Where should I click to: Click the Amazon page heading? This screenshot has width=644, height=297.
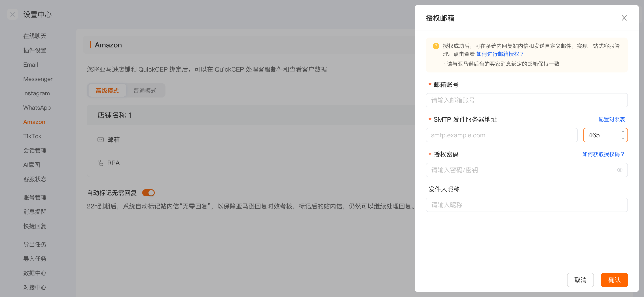108,45
